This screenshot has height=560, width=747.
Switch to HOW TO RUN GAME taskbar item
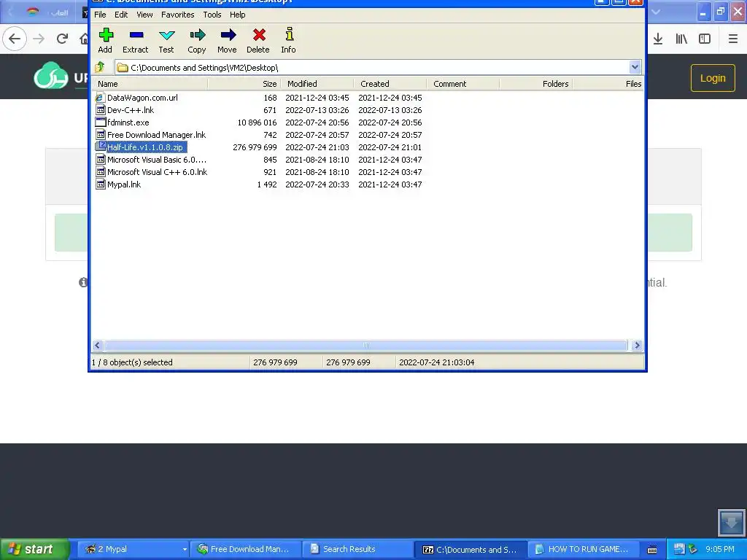[583, 549]
